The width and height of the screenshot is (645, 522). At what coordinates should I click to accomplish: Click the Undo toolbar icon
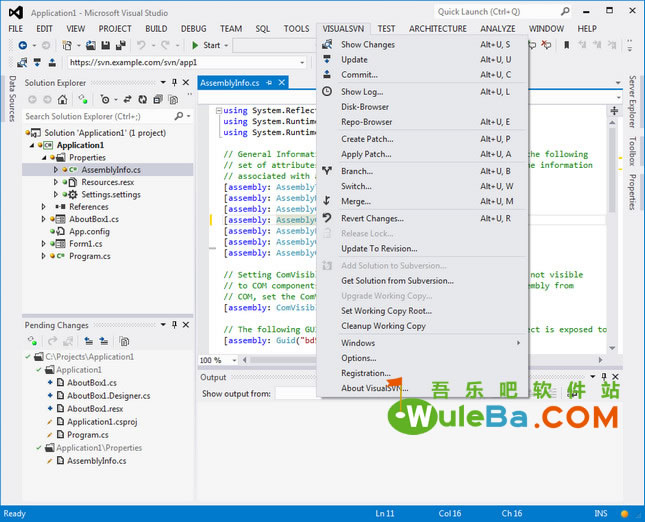coord(141,45)
